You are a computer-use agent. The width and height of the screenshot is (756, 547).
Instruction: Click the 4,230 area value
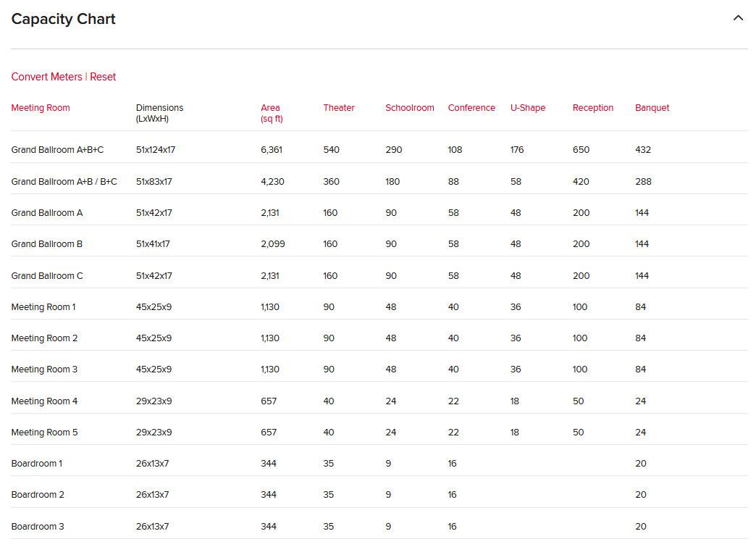pyautogui.click(x=272, y=181)
